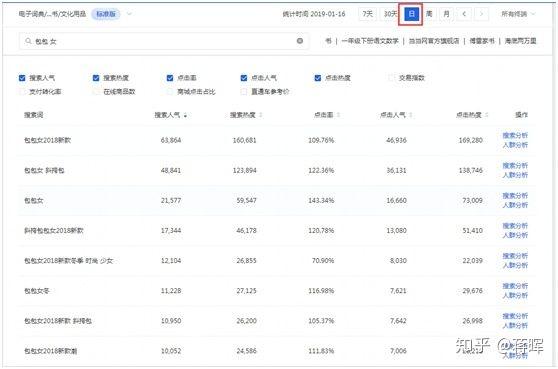Switch to the 月 time range tab
The image size is (558, 369).
[446, 14]
